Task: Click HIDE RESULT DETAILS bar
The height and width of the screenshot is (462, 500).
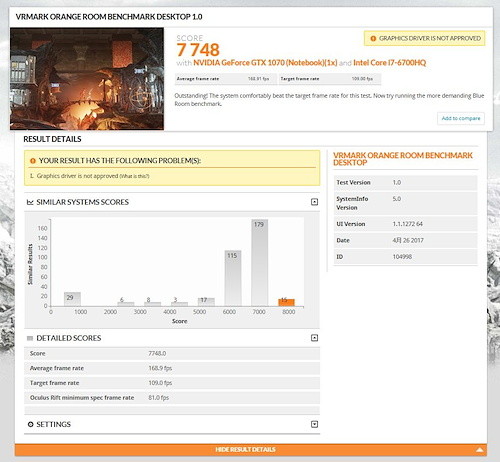Action: [x=251, y=450]
